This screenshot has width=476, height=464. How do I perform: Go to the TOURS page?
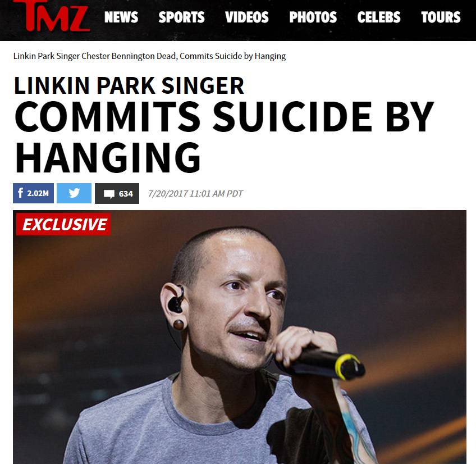pyautogui.click(x=441, y=17)
